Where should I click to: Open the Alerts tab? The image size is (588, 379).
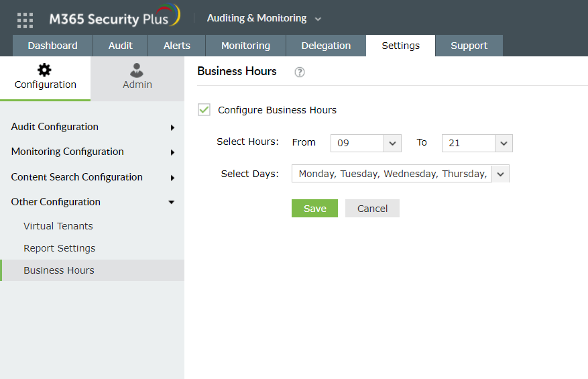coord(177,46)
